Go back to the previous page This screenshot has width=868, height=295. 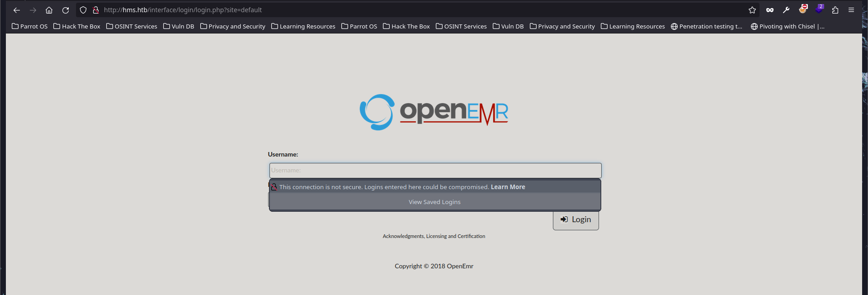pyautogui.click(x=17, y=10)
